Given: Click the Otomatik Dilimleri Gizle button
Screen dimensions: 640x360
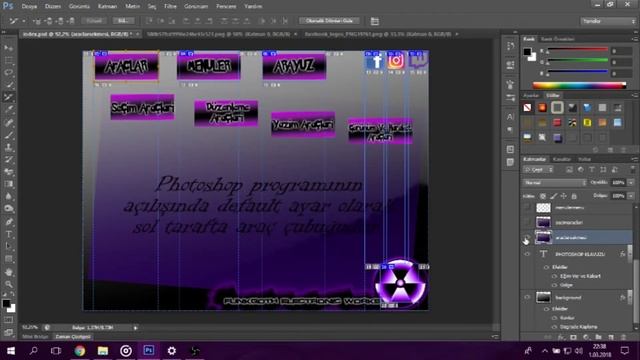Looking at the screenshot, I should tap(329, 21).
